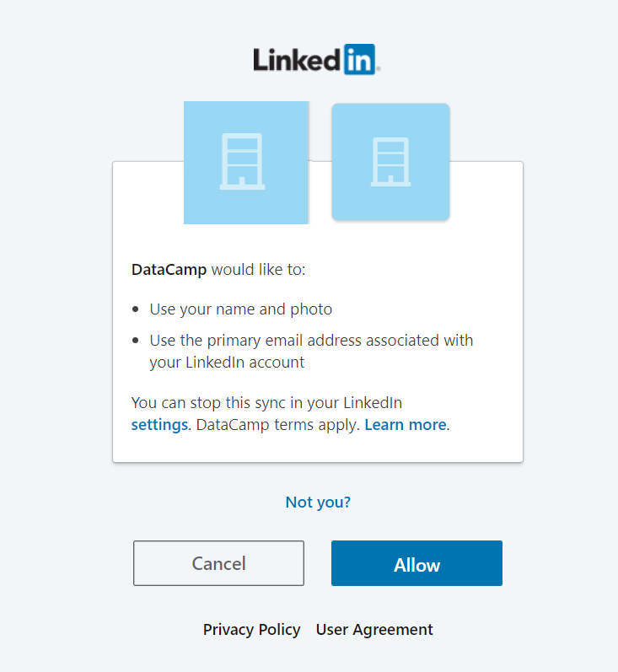Click the building icon inside the left tile
618x672 pixels.
pos(243,162)
